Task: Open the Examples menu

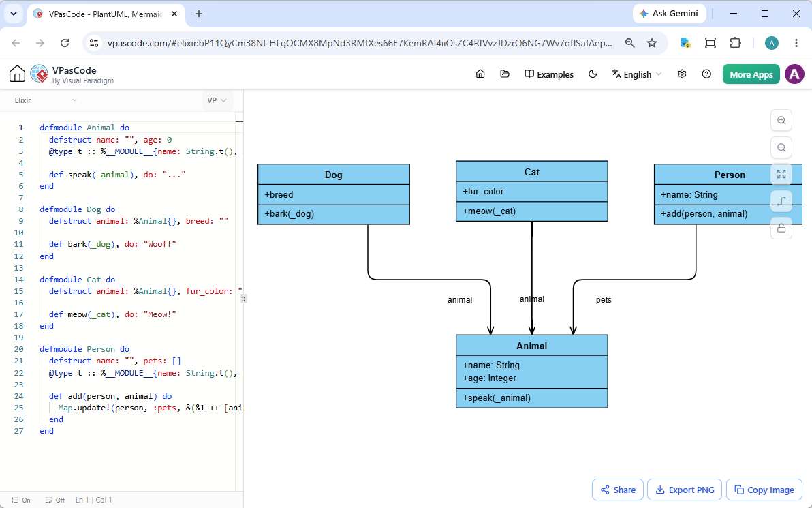Action: click(x=549, y=74)
